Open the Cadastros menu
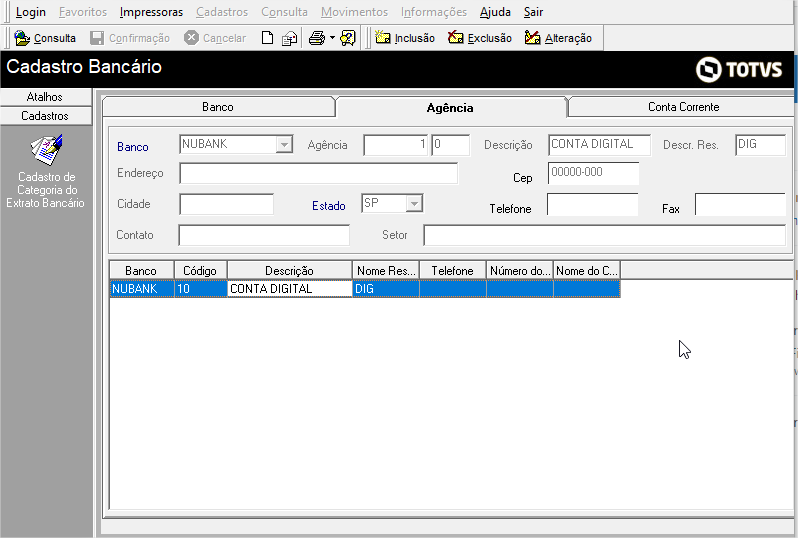 pos(222,12)
